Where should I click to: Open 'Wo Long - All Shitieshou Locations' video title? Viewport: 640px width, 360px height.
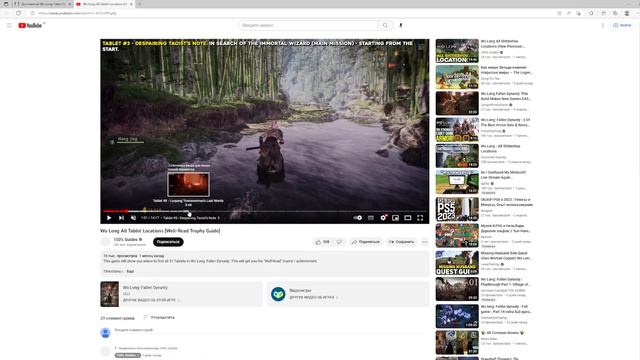pos(501,149)
